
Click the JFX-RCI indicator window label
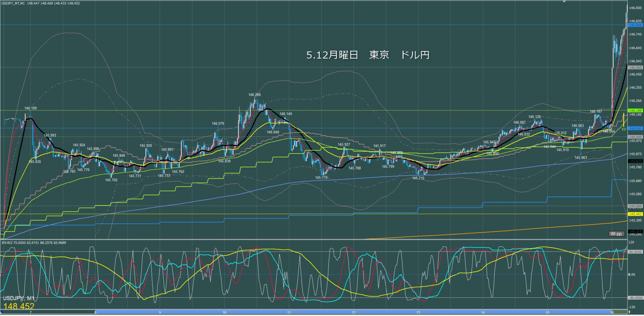[34, 242]
